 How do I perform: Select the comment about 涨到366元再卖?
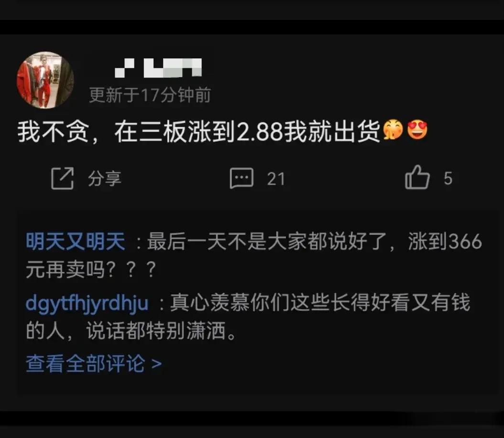coord(254,255)
